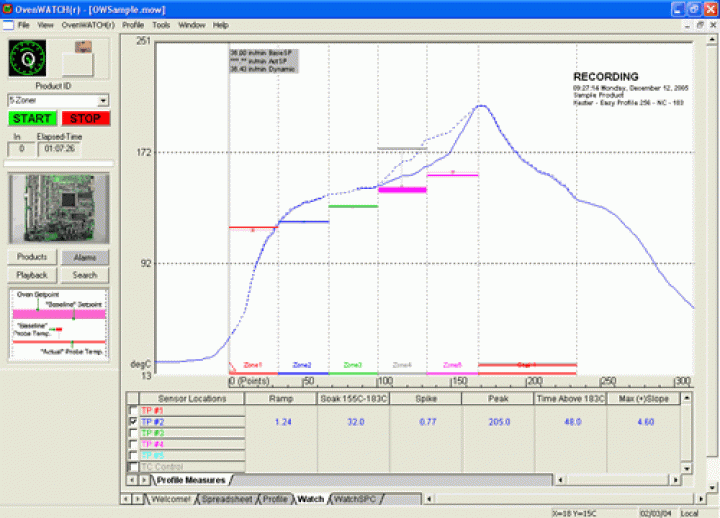Click the Ramp value 1.24

283,422
